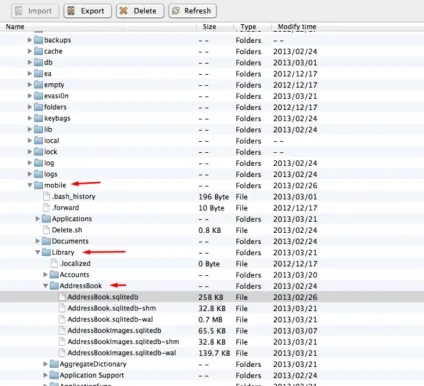Click the AddressBook folder icon
The width and height of the screenshot is (424, 386).
tap(54, 286)
